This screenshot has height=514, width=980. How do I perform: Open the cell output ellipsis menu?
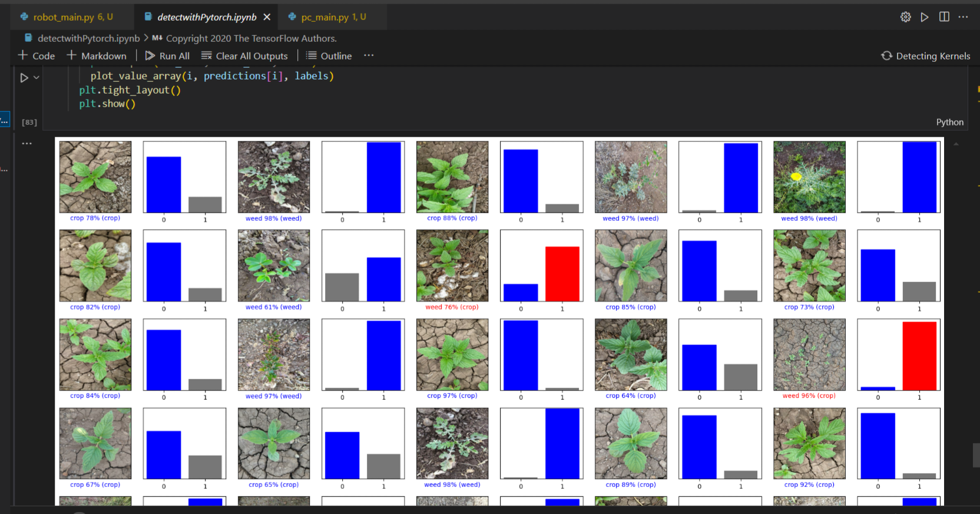27,144
